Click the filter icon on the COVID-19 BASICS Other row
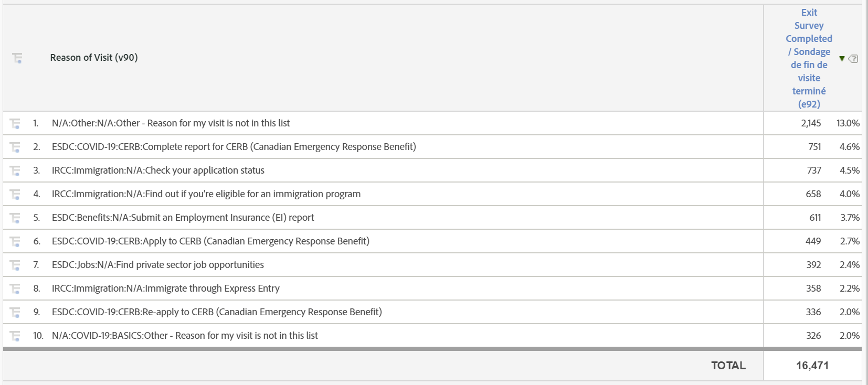Viewport: 868px width, 385px height. pyautogui.click(x=14, y=336)
